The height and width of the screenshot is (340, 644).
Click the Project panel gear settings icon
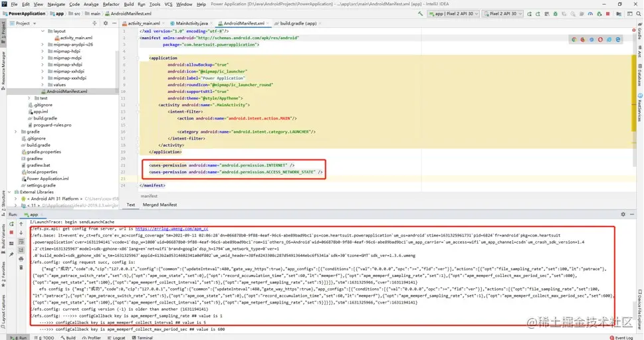[x=106, y=23]
